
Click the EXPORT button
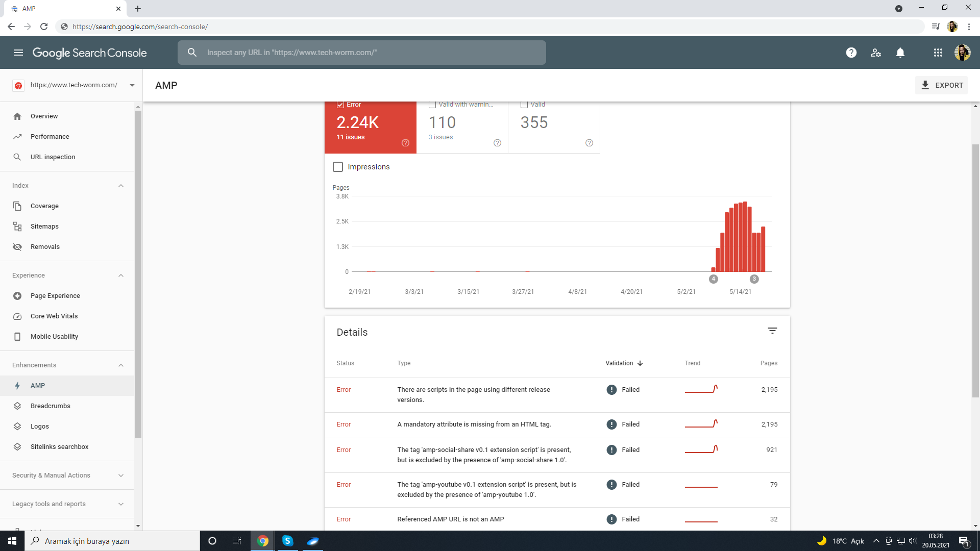click(942, 85)
